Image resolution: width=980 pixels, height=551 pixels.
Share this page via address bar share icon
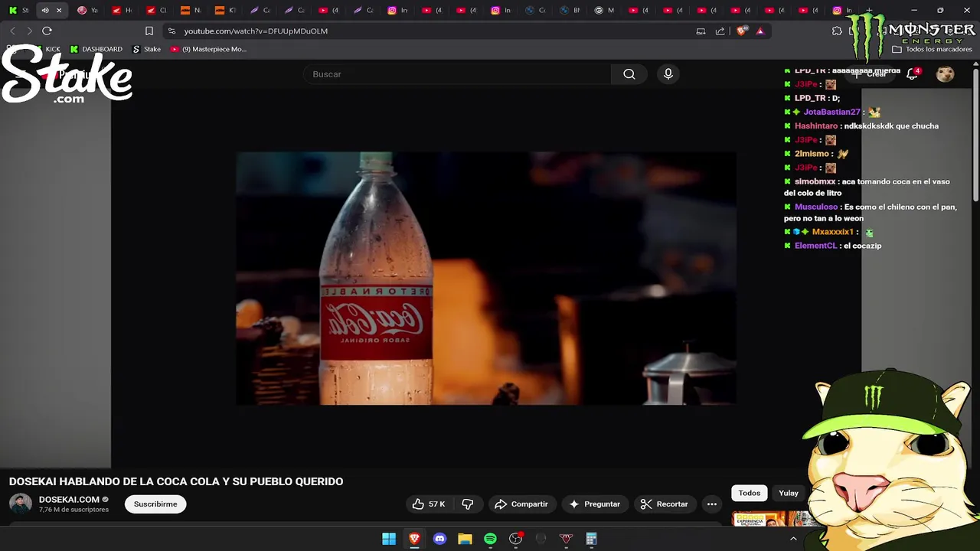720,31
